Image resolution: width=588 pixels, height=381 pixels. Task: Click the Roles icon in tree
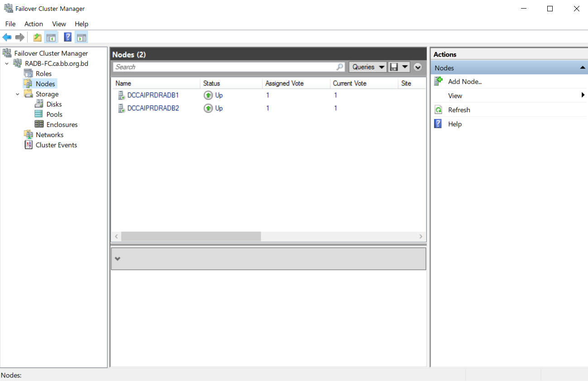click(29, 73)
